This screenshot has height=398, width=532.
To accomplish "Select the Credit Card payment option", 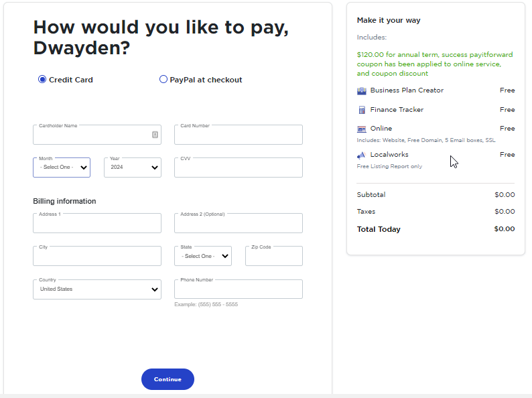I will tap(43, 80).
